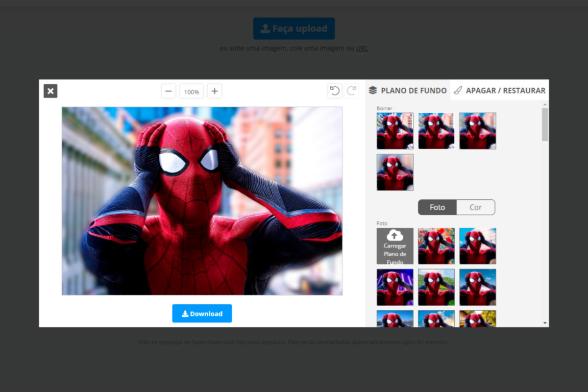Click the Download button

tap(202, 314)
